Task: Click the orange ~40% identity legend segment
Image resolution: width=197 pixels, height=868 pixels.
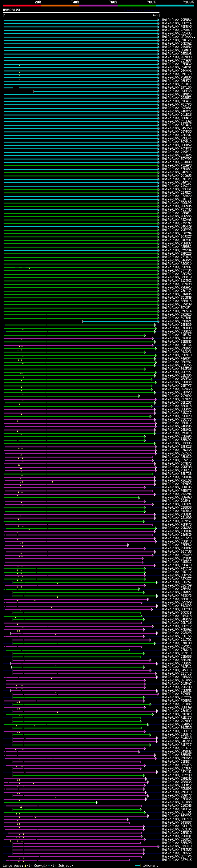Action: pos(60,6)
